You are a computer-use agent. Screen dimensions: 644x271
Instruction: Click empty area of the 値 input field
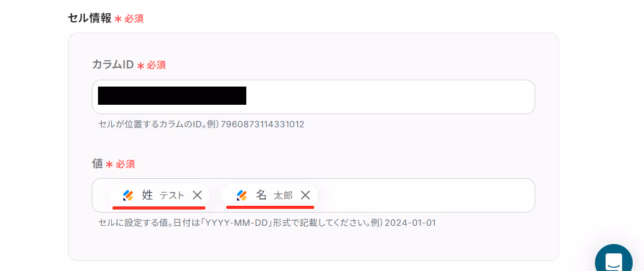423,195
